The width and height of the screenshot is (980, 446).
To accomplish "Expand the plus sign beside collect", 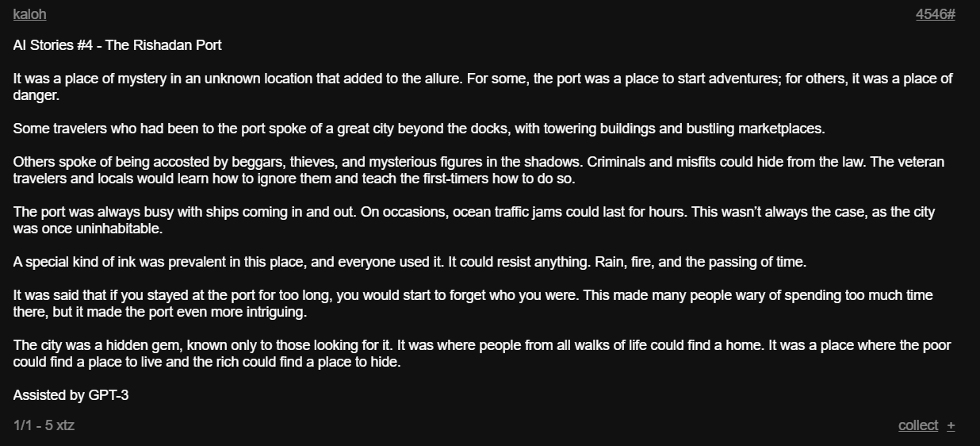I will [951, 425].
